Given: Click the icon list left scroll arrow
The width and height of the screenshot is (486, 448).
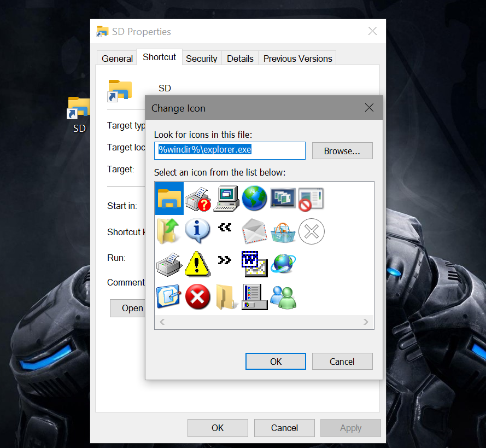Looking at the screenshot, I should 162,322.
